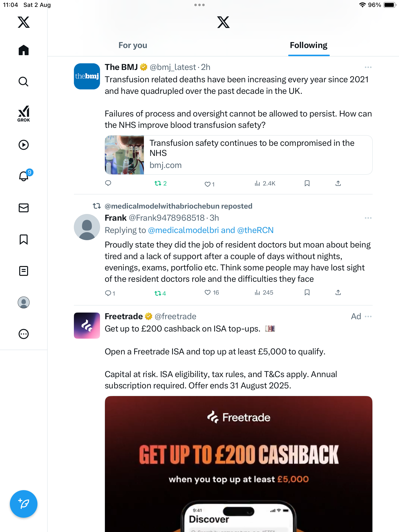Screen dimensions: 399x532
Task: Open the sidebar Bookmarks icon
Action: tap(24, 239)
